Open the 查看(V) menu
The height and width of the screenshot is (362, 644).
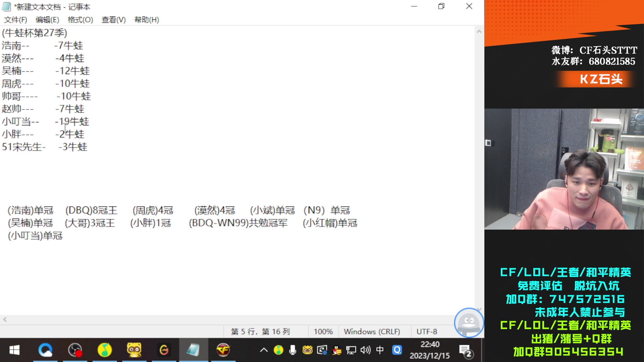coord(113,19)
